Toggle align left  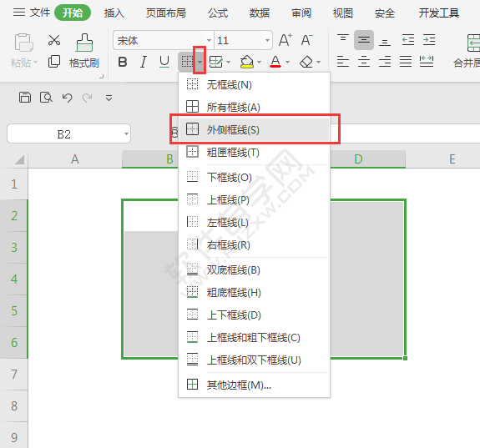point(343,62)
